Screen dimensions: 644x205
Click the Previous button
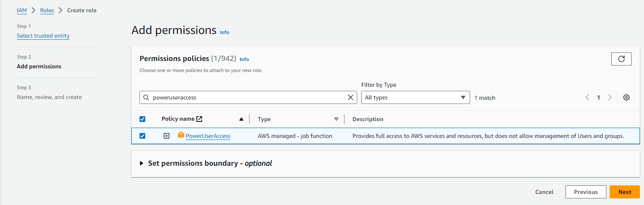point(586,192)
